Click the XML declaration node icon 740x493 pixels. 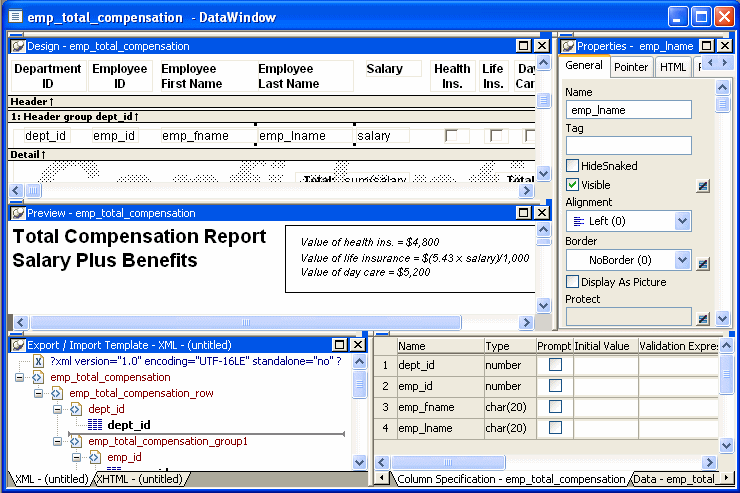(x=39, y=361)
